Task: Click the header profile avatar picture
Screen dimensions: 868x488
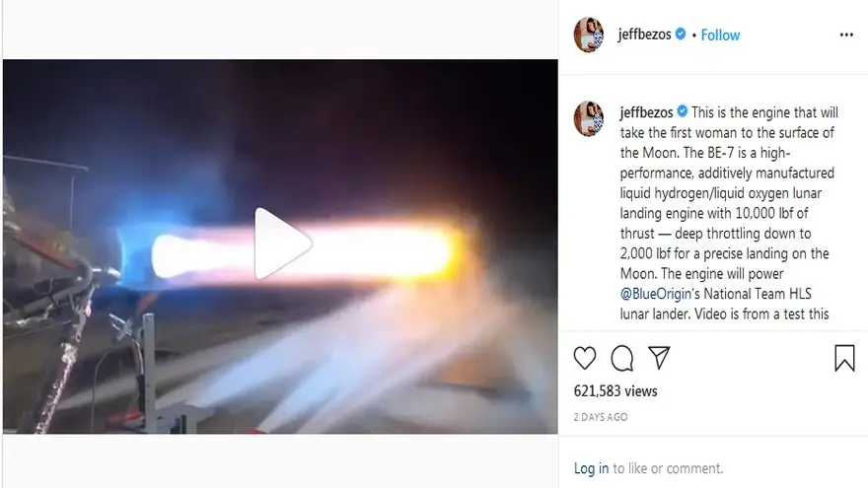Action: 589,35
